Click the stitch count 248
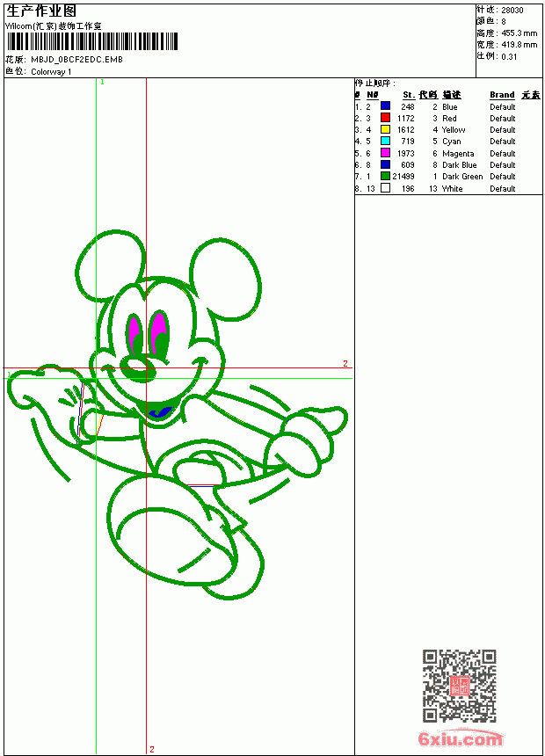The height and width of the screenshot is (756, 545). [408, 106]
